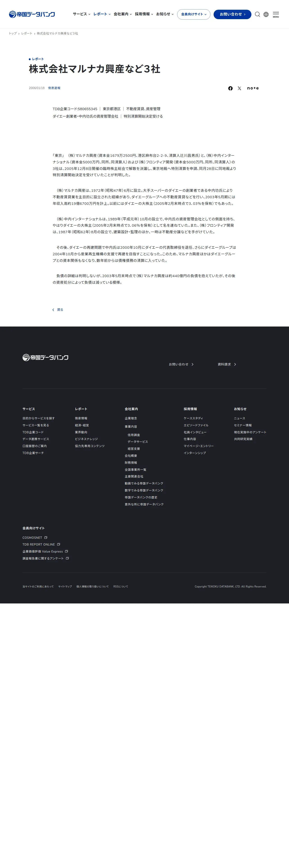Open footer 社員インタビュー link
Image resolution: width=289 pixels, height=868 pixels.
point(195,432)
